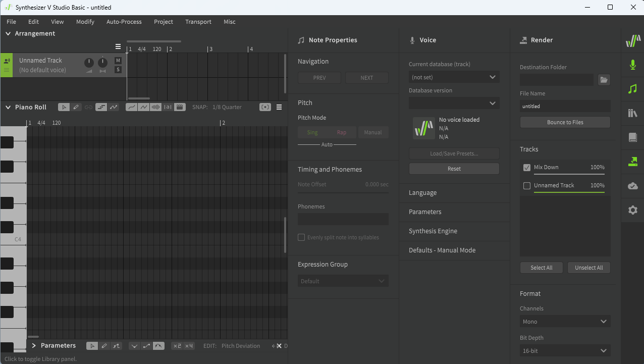Toggle the jagged pitch curve display icon
Image resolution: width=644 pixels, height=364 pixels.
click(143, 107)
